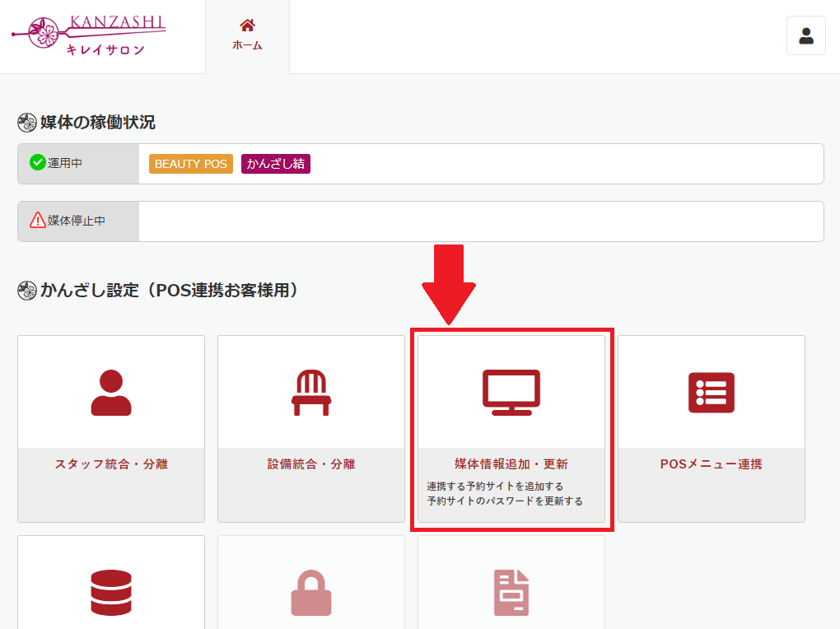
Task: Open the 設備統合・分離 link
Action: 311,464
